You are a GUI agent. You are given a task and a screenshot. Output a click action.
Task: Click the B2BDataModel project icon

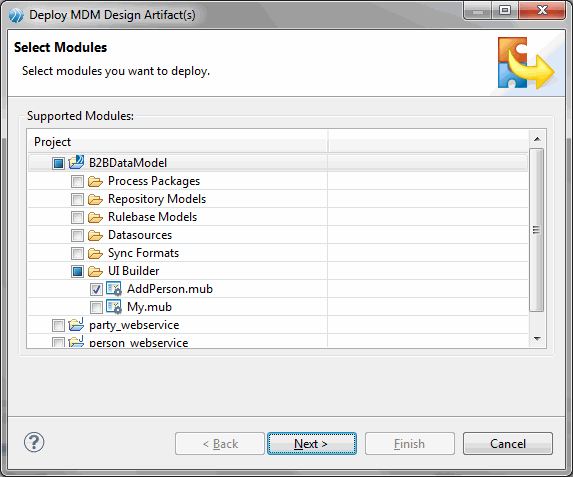pyautogui.click(x=76, y=162)
